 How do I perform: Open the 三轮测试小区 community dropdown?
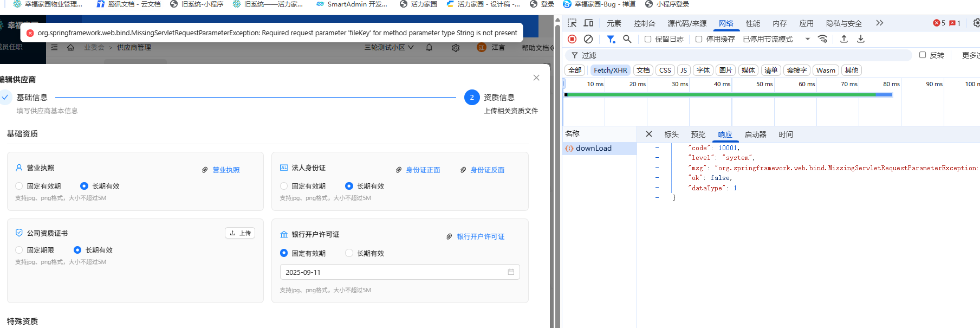389,48
